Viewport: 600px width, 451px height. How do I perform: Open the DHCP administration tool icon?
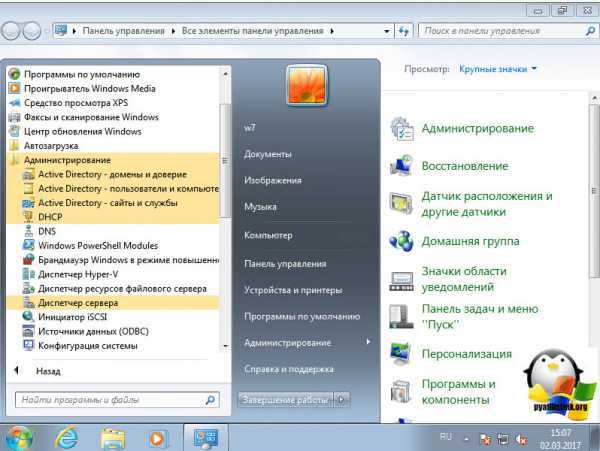click(28, 217)
